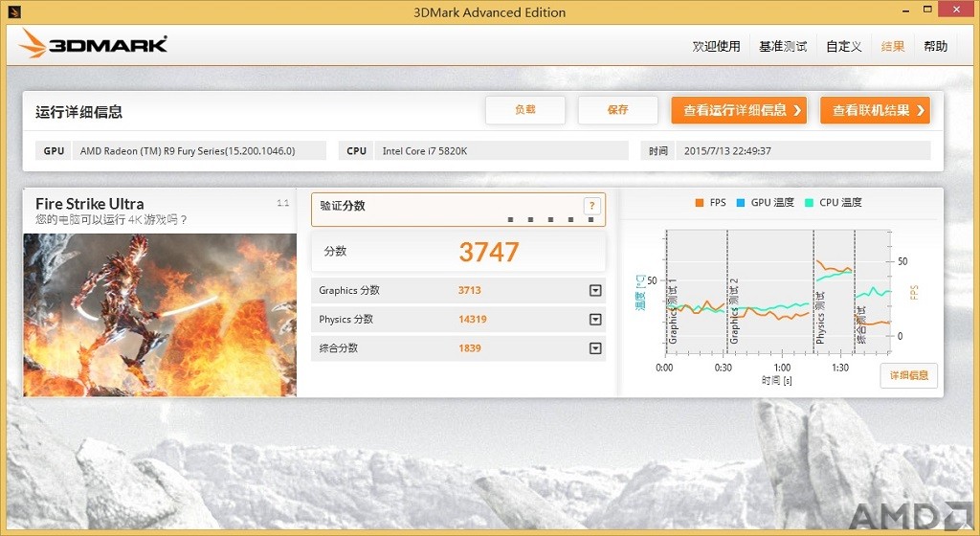The image size is (980, 536).
Task: Click the CPU 温度 legend label
Action: [840, 202]
